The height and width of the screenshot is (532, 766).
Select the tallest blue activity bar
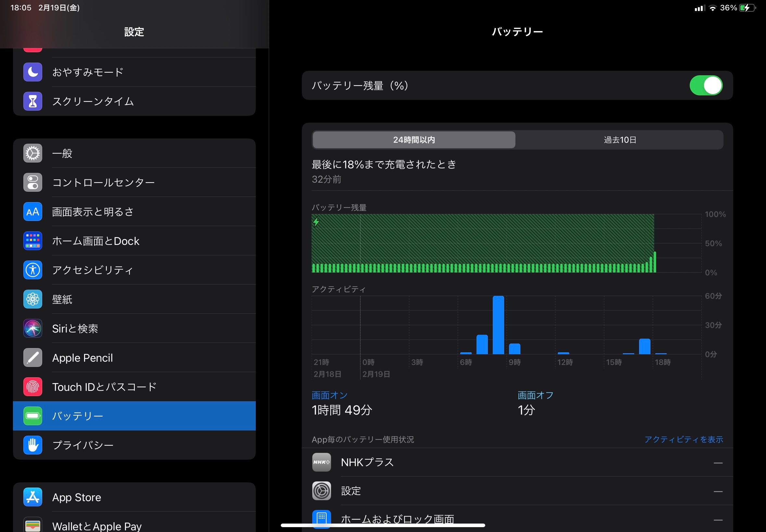[x=498, y=325]
